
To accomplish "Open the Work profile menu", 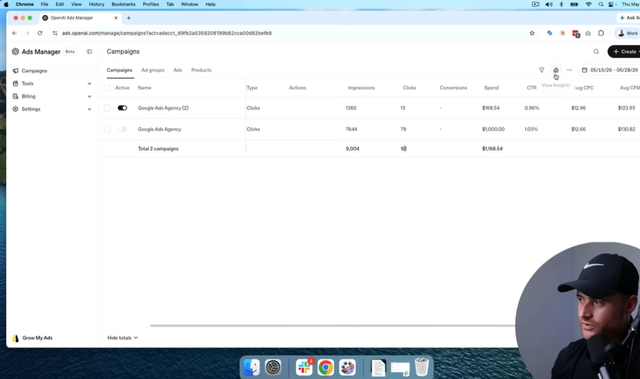I will (628, 33).
